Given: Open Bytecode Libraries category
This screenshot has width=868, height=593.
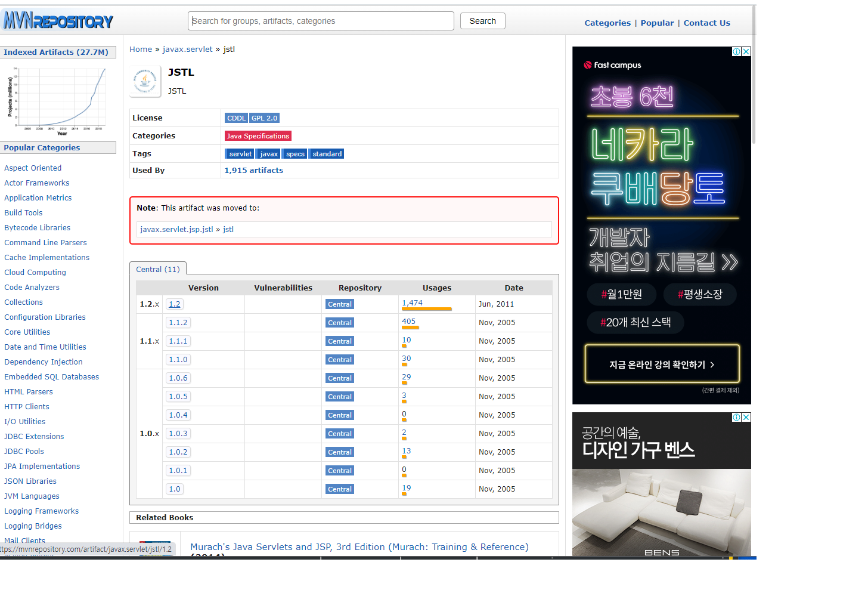Looking at the screenshot, I should click(x=38, y=228).
